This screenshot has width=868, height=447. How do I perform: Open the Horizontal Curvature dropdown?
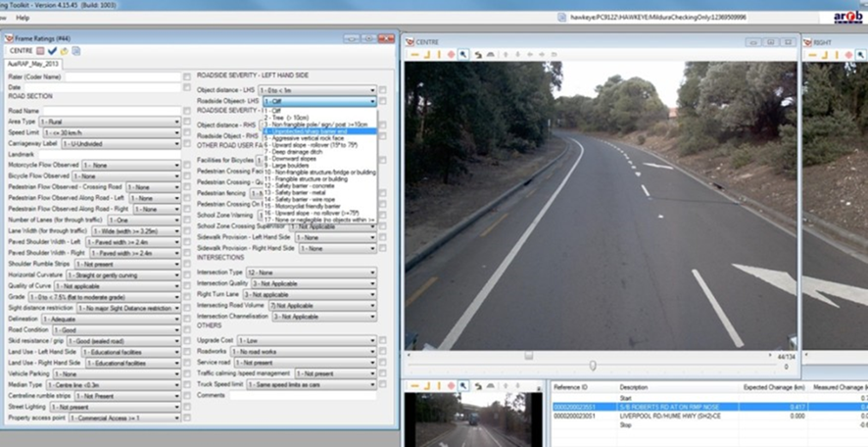tap(123, 275)
